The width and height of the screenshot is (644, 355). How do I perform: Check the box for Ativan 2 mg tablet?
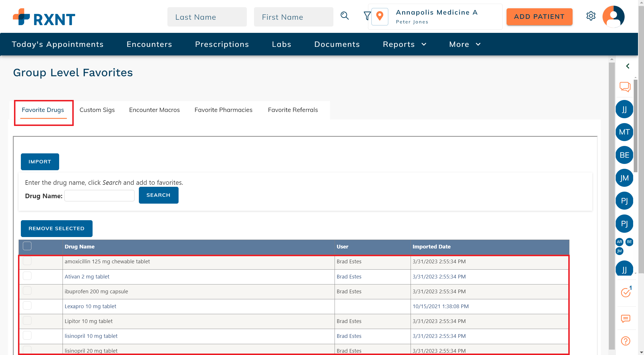27,276
